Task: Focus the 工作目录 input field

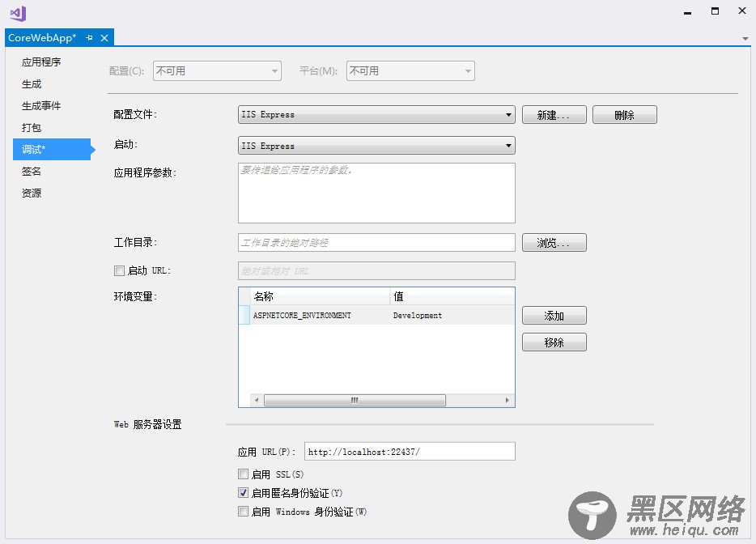Action: [x=376, y=243]
